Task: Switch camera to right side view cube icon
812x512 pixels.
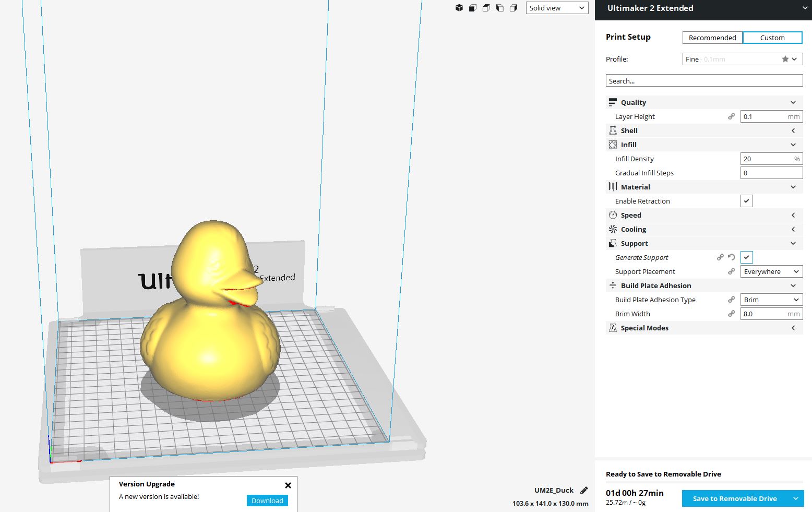Action: (514, 8)
